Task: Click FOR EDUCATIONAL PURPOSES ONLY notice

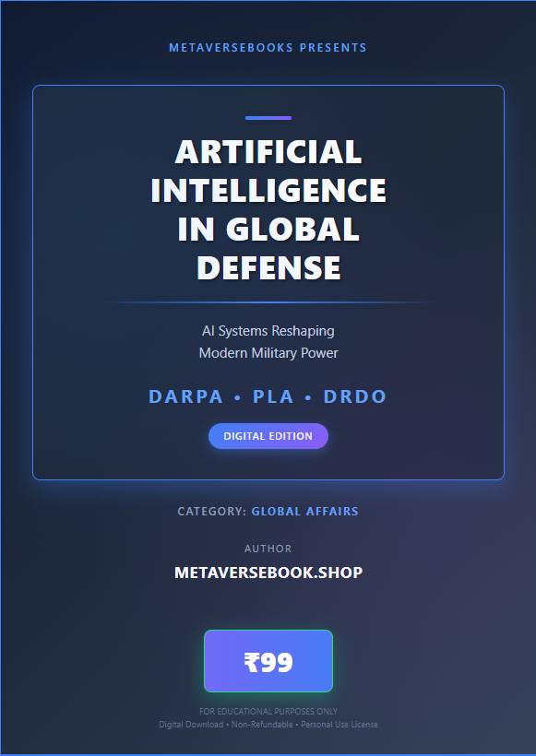Action: click(268, 711)
